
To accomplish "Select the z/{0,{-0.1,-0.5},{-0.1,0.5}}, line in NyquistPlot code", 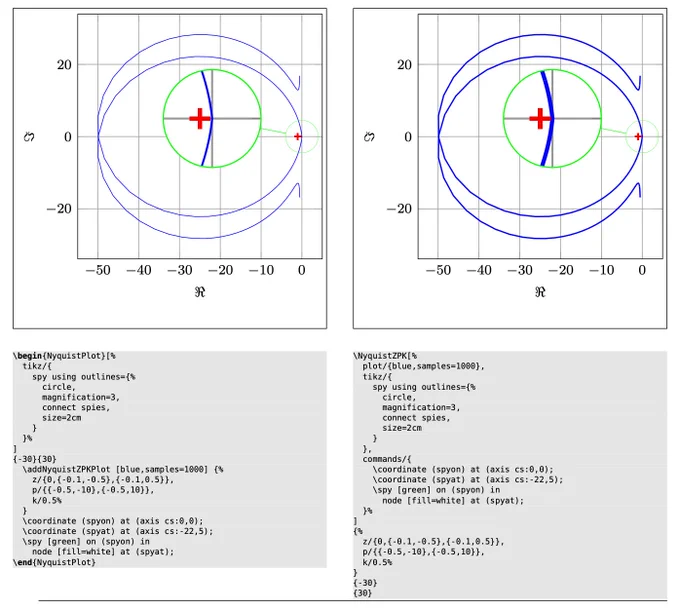I will (103, 480).
